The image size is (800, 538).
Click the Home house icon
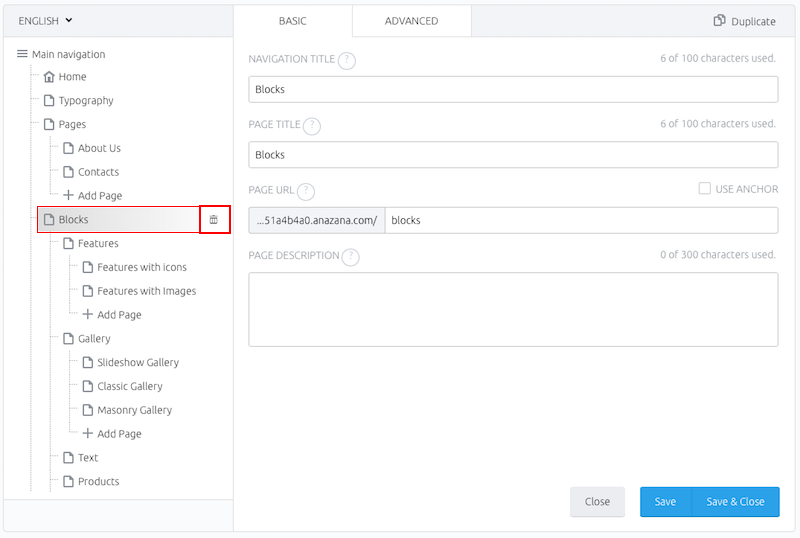[49, 77]
